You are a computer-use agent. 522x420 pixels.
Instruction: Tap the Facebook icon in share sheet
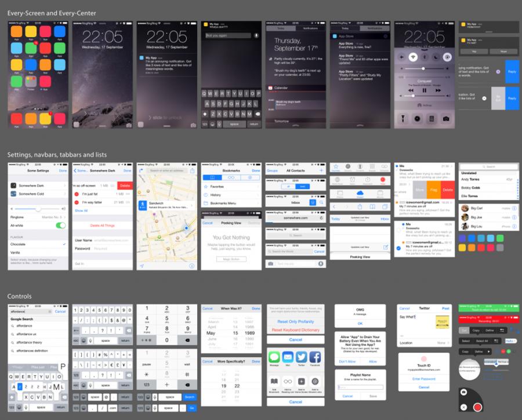pos(316,357)
